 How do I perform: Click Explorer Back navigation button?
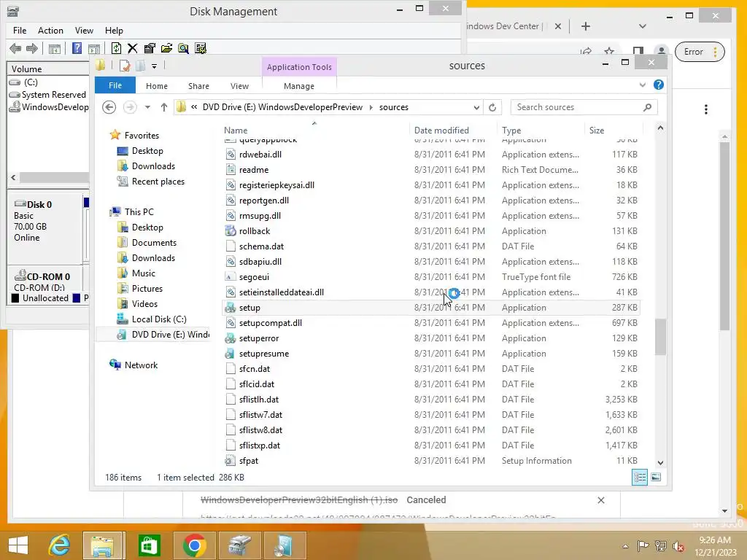(109, 107)
